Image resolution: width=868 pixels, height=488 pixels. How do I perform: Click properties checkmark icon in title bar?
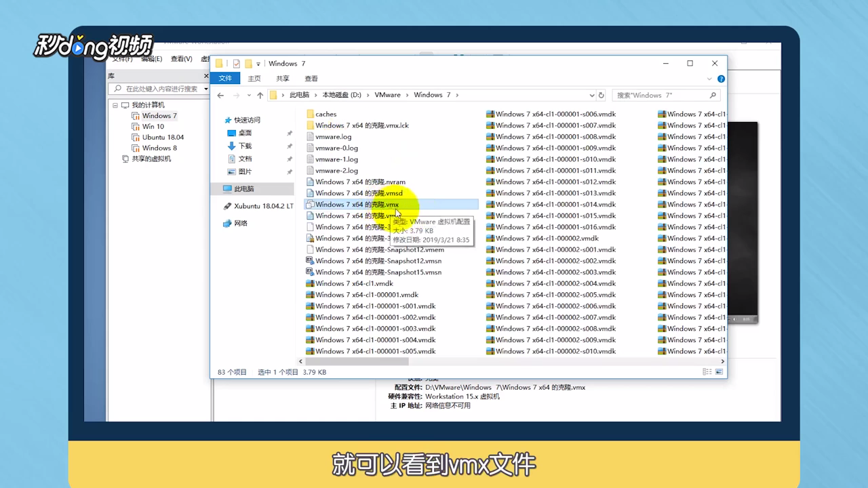click(x=237, y=64)
